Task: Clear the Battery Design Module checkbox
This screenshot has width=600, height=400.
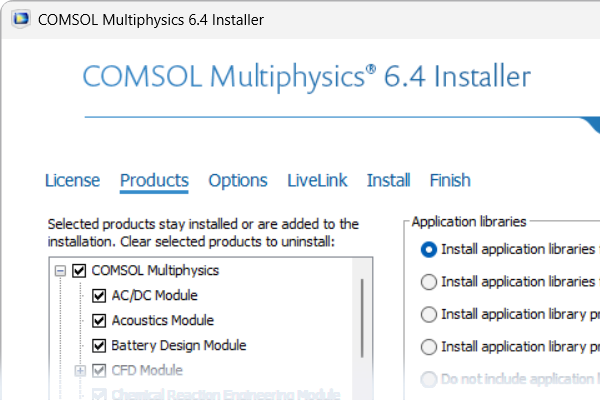Action: 99,346
